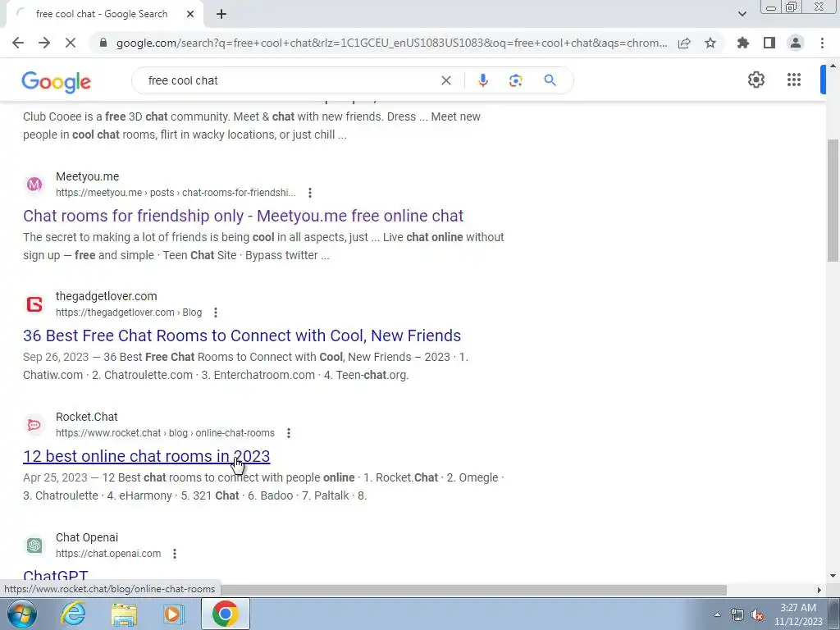Open Windows Media Player from taskbar
The width and height of the screenshot is (840, 630).
tap(173, 614)
